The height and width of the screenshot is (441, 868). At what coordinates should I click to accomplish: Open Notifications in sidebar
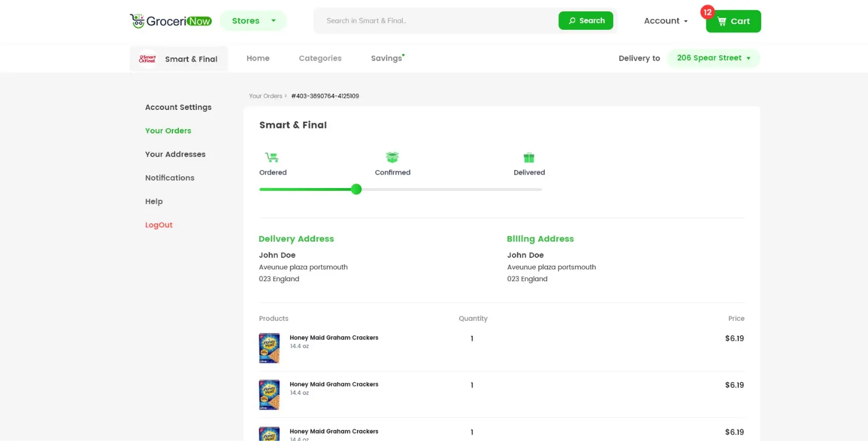(x=170, y=178)
